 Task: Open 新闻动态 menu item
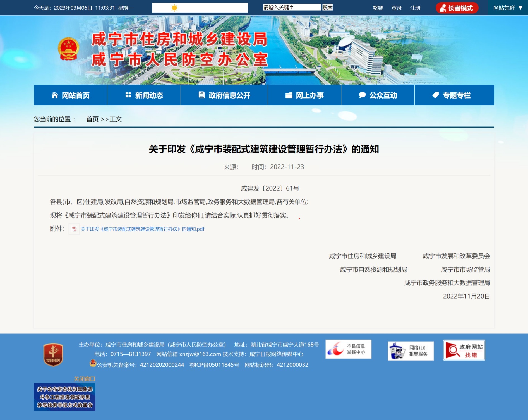pyautogui.click(x=144, y=95)
